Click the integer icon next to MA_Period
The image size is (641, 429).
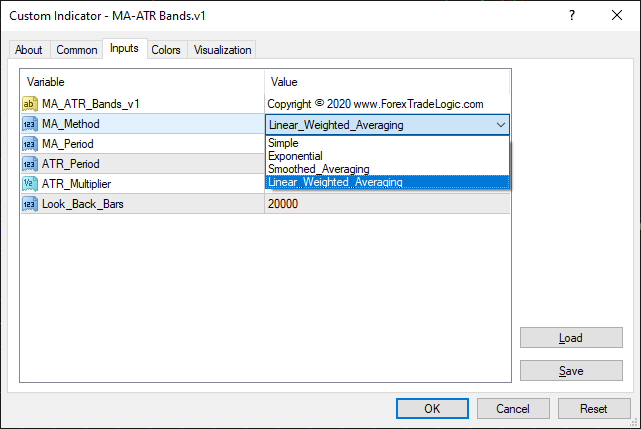pyautogui.click(x=29, y=144)
